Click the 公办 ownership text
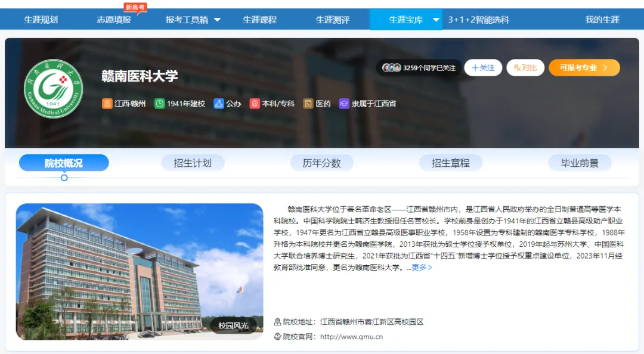The image size is (644, 354). [234, 104]
